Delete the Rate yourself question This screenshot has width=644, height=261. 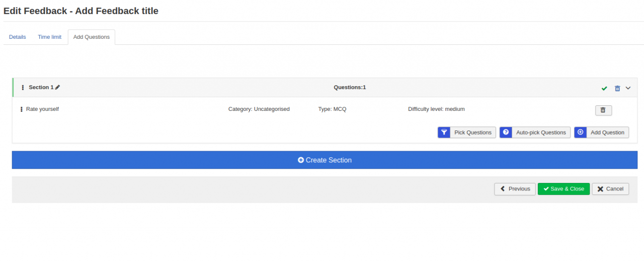603,110
